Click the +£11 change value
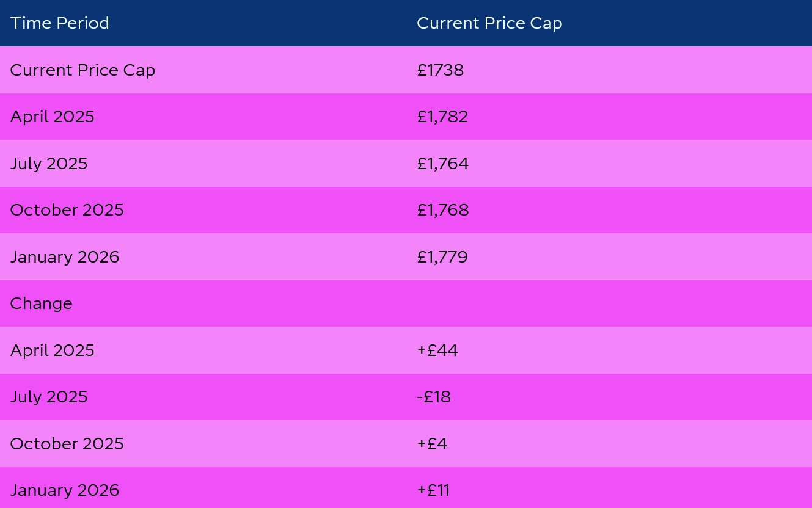Viewport: 812px width, 508px height. [433, 490]
